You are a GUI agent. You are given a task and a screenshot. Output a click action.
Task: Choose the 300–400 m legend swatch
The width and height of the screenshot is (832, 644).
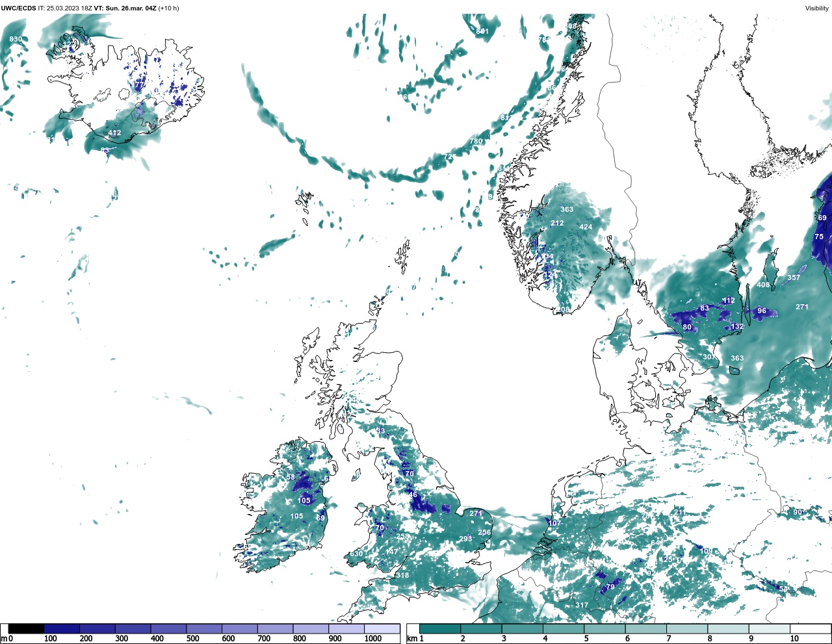133,628
